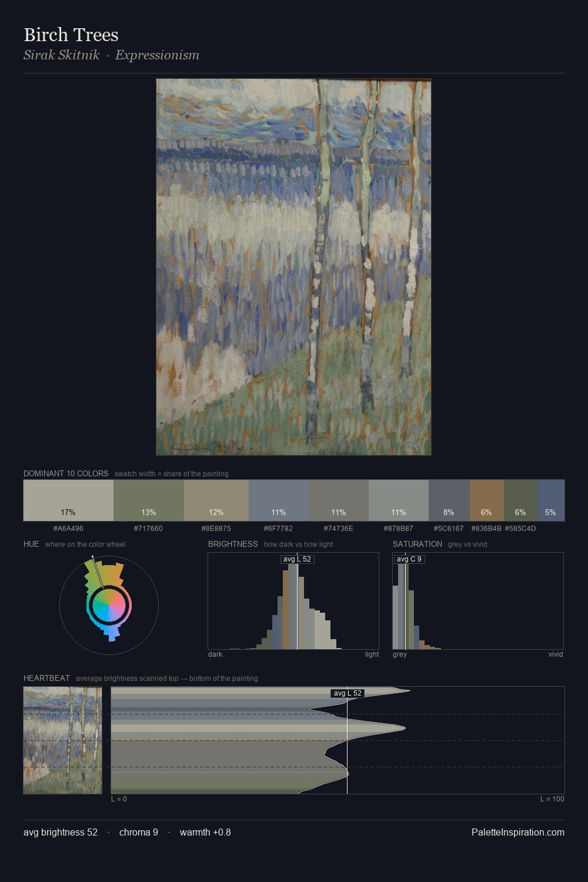The height and width of the screenshot is (882, 588).
Task: Click the 'dark' axis label
Action: click(215, 654)
